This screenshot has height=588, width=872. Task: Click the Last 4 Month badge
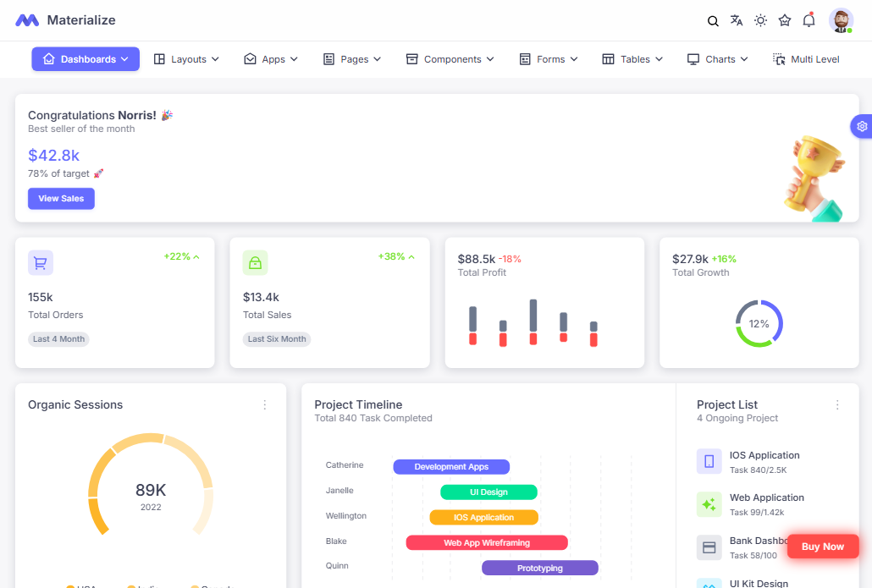(58, 339)
